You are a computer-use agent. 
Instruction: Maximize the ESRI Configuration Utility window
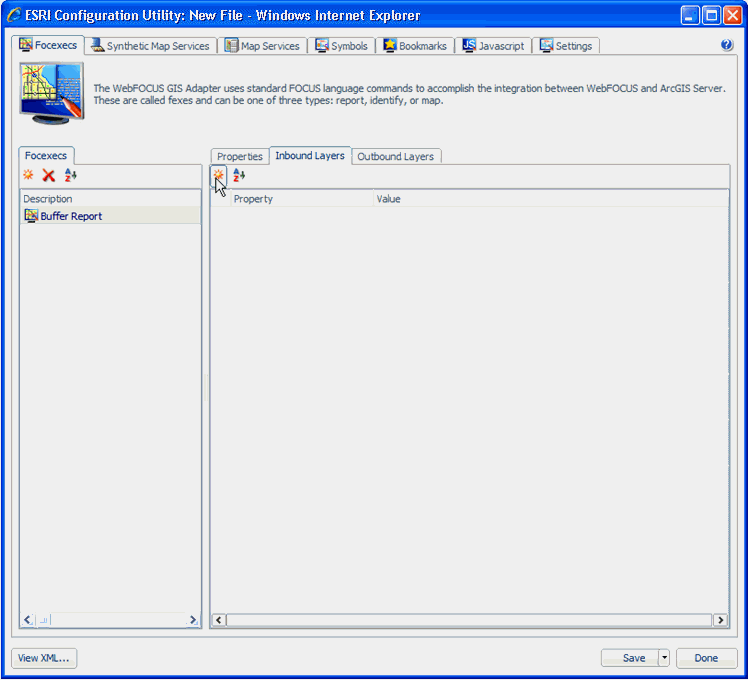click(x=711, y=15)
